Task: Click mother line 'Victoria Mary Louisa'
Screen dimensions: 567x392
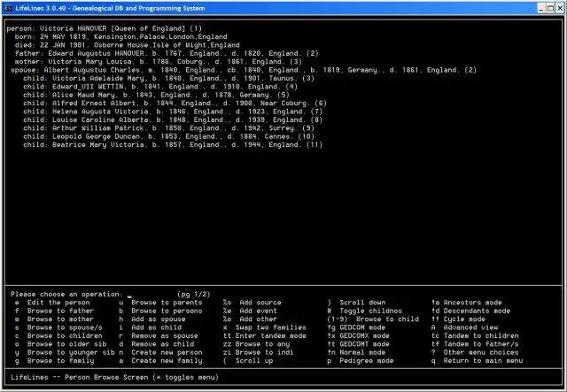Action: pyautogui.click(x=159, y=62)
